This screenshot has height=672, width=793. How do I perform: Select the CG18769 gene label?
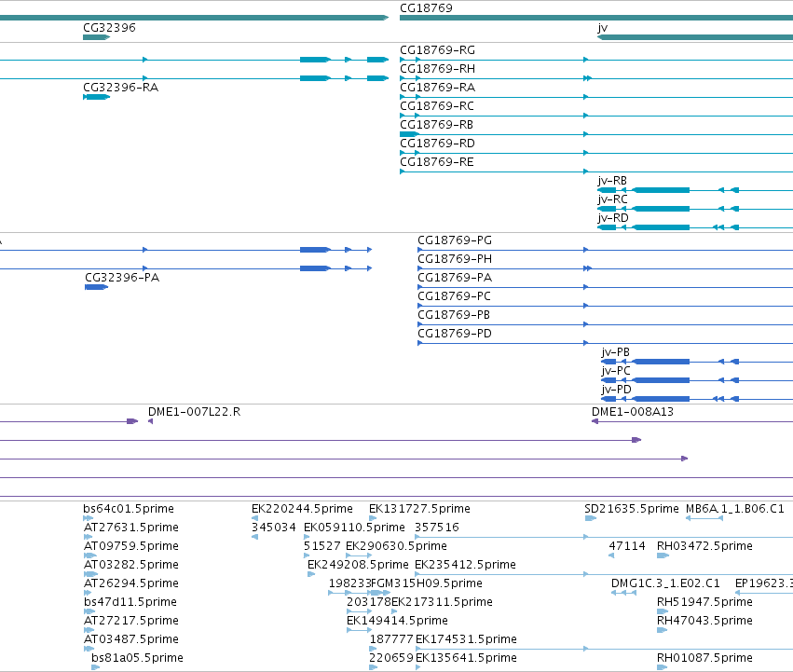[426, 8]
